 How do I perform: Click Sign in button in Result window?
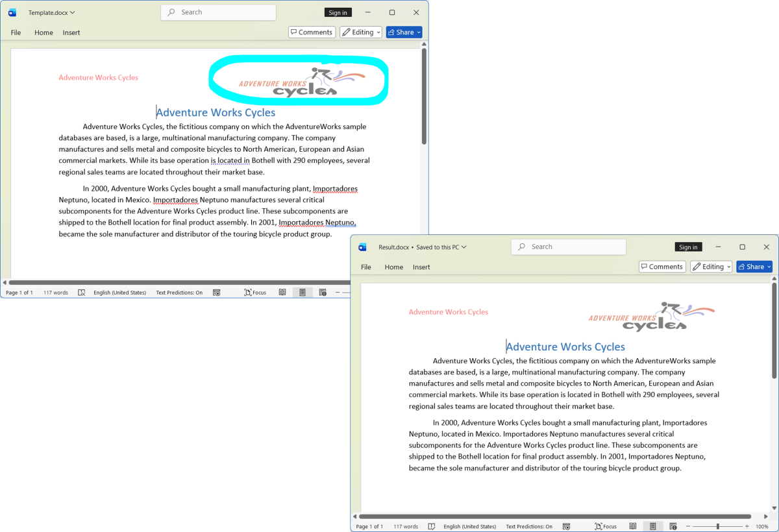tap(688, 247)
